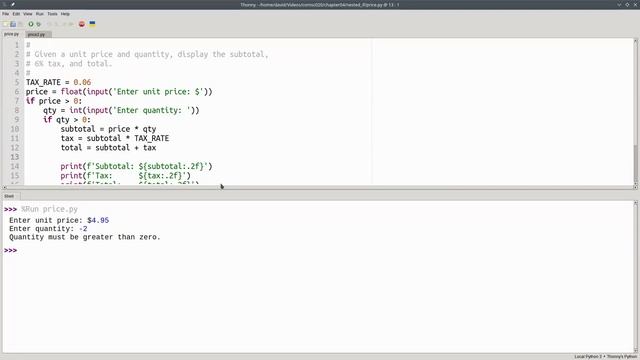
Task: Click the 'total = subtotal + tax' line
Action: coord(109,148)
